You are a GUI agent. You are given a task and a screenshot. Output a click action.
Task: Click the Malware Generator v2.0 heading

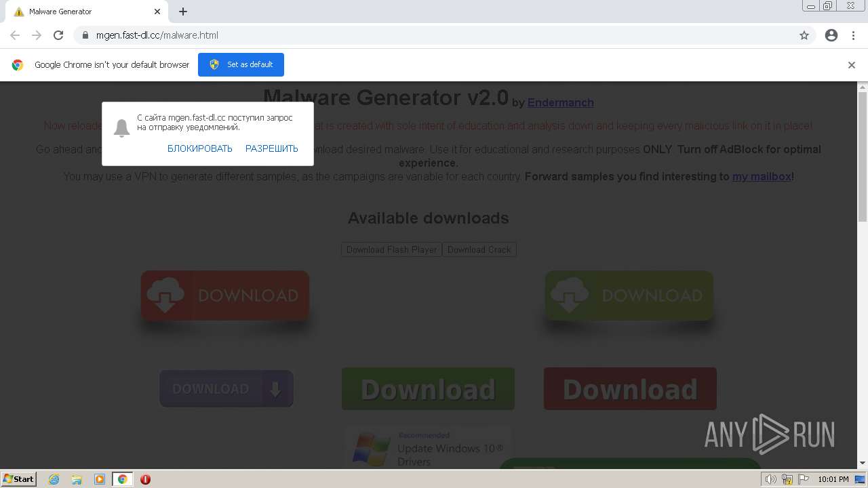point(386,98)
